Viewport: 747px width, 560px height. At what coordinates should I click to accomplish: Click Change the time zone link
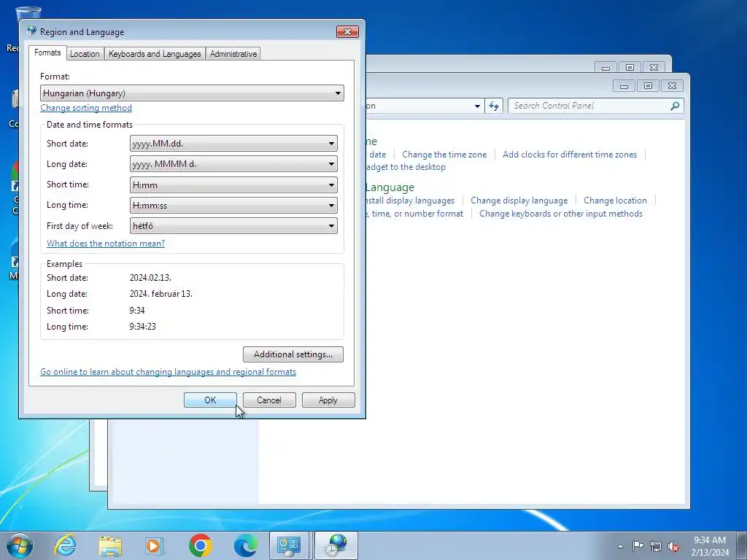[444, 155]
